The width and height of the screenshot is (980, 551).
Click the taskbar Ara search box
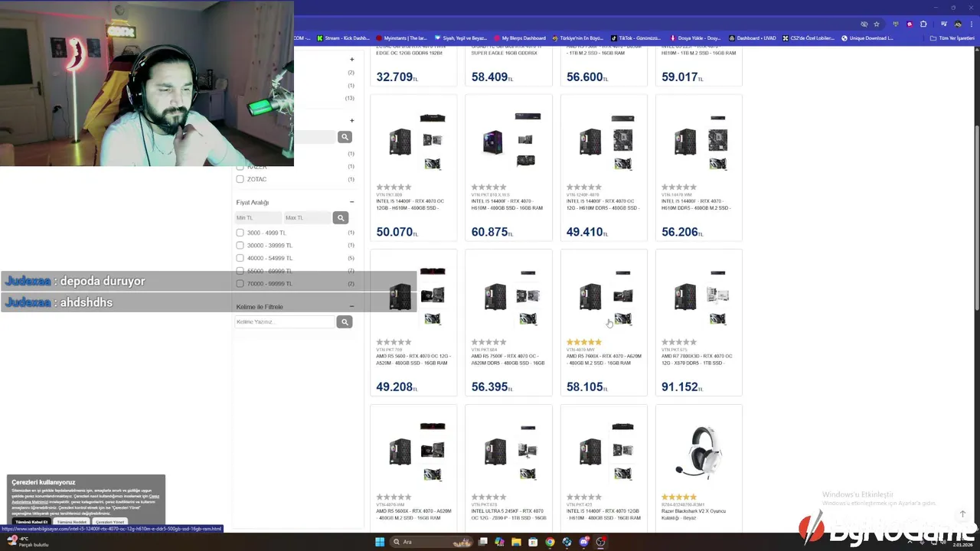pos(431,542)
